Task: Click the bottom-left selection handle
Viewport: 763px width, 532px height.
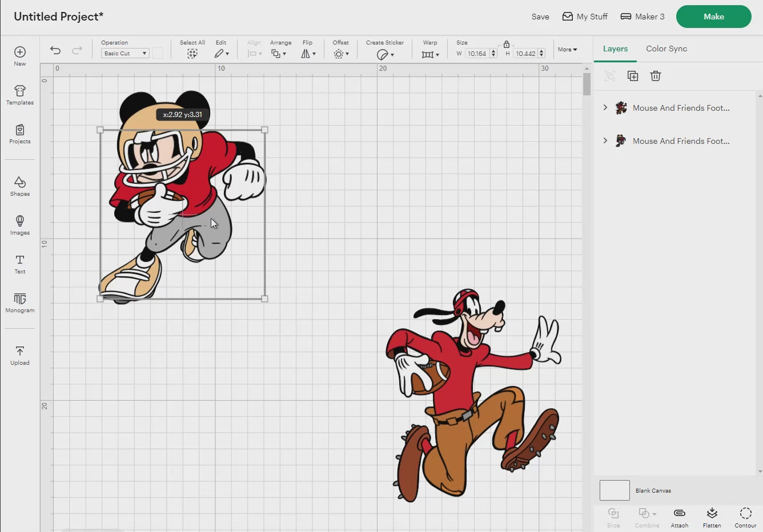Action: (101, 299)
